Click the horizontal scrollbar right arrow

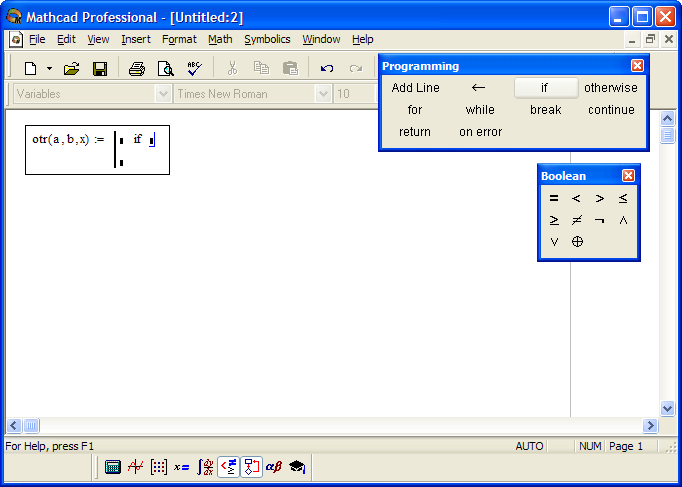pos(650,425)
